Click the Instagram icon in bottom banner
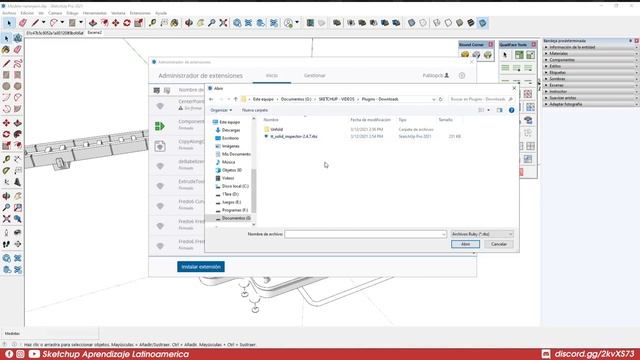 (20, 354)
